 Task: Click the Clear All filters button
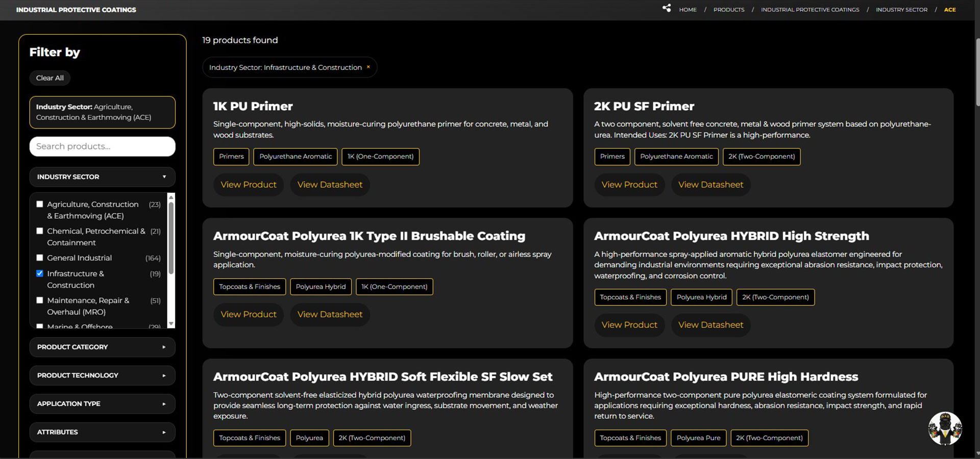(x=50, y=78)
